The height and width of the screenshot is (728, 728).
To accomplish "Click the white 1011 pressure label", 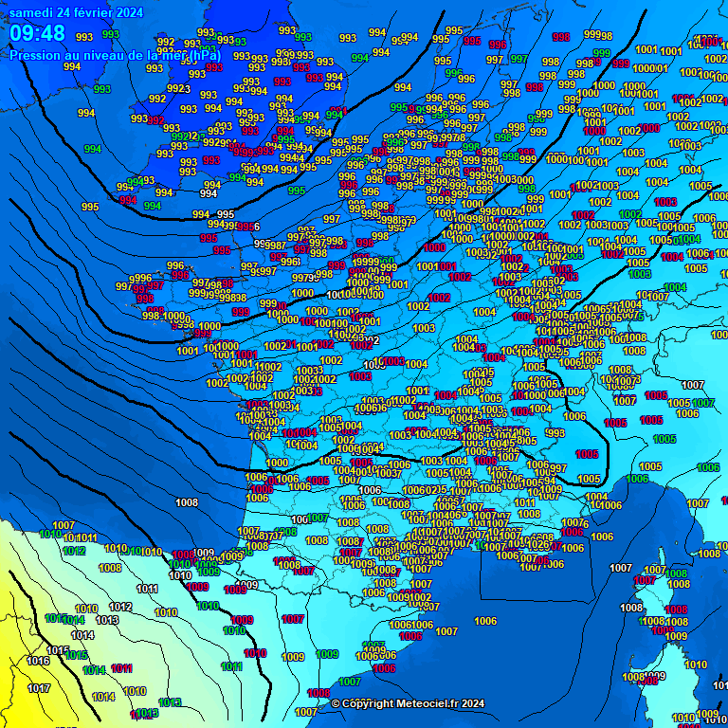I will (147, 589).
